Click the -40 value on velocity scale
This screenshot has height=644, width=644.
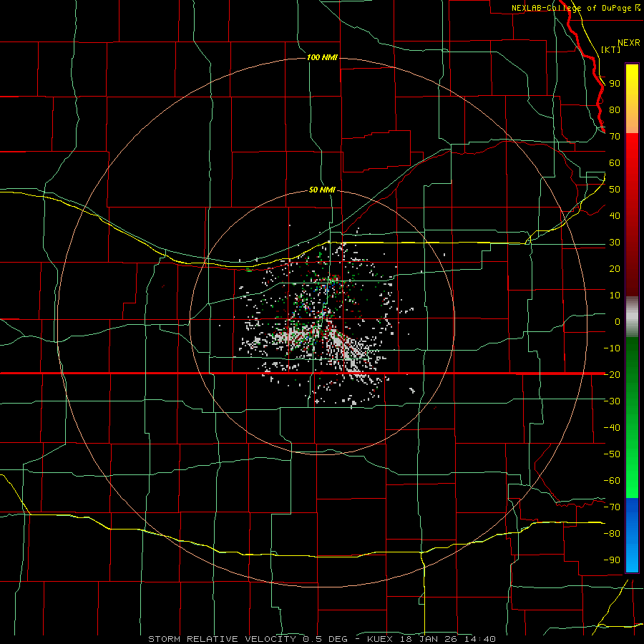point(612,428)
